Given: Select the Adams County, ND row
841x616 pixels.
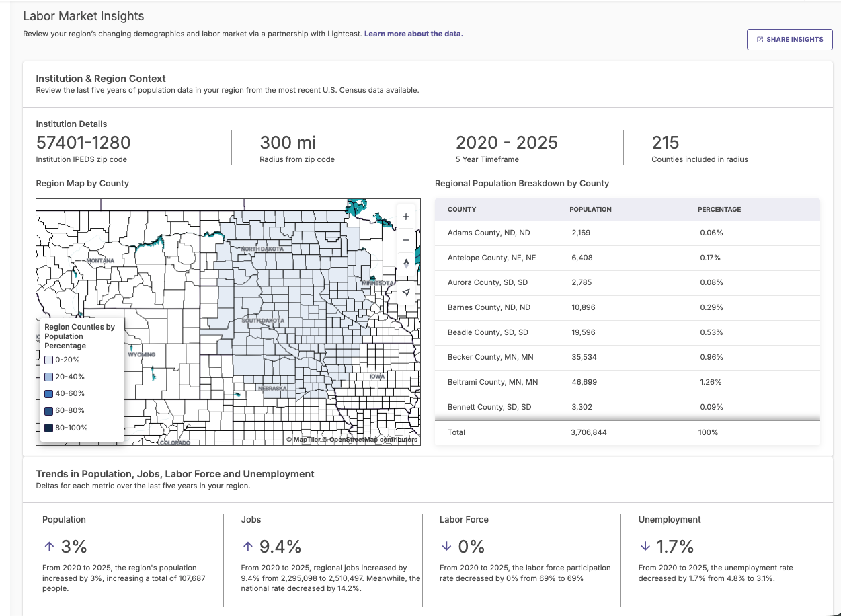Looking at the screenshot, I should [627, 233].
